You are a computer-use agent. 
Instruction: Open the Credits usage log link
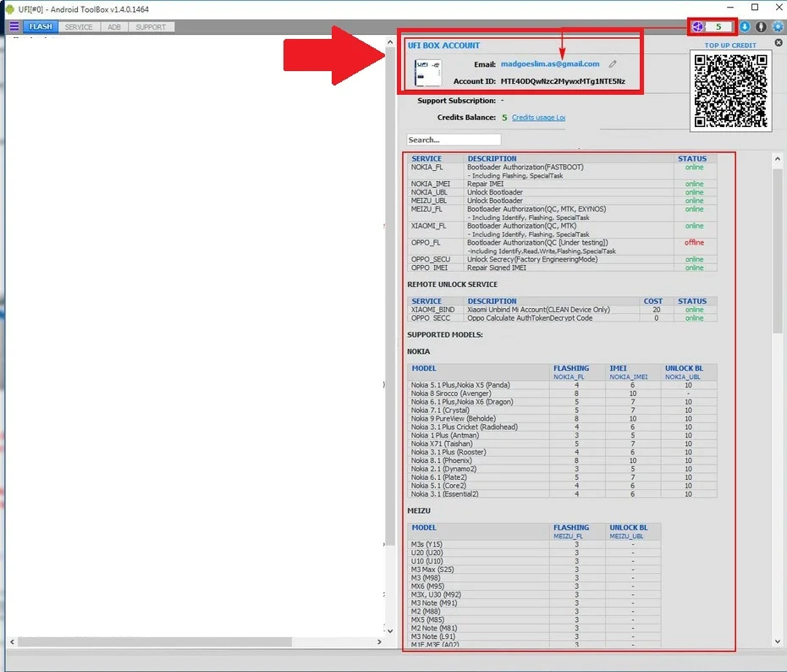click(x=538, y=118)
